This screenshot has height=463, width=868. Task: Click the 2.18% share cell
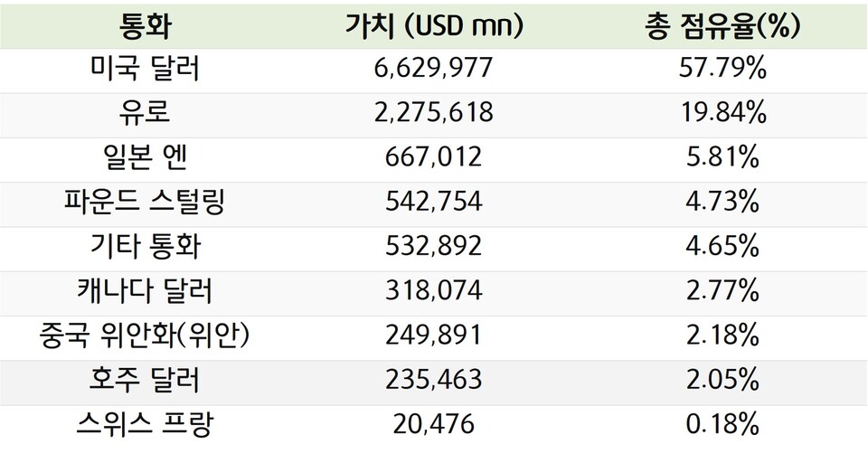722,336
